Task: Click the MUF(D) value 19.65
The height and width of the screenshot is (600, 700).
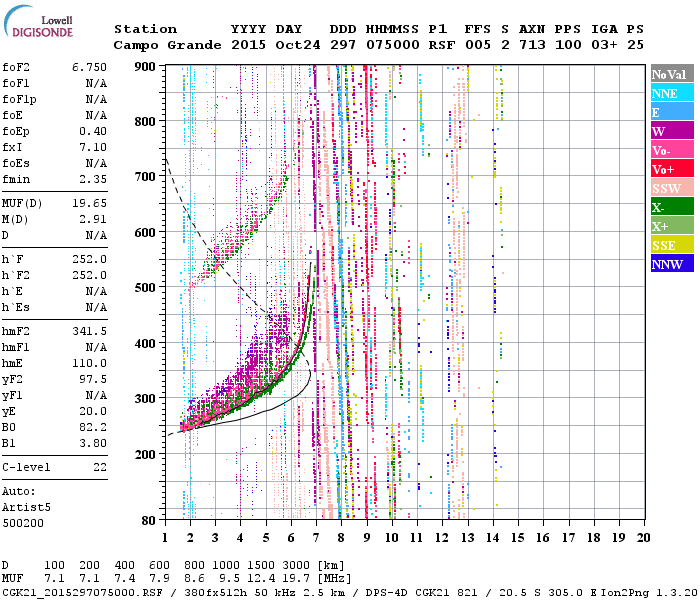Action: pyautogui.click(x=89, y=204)
